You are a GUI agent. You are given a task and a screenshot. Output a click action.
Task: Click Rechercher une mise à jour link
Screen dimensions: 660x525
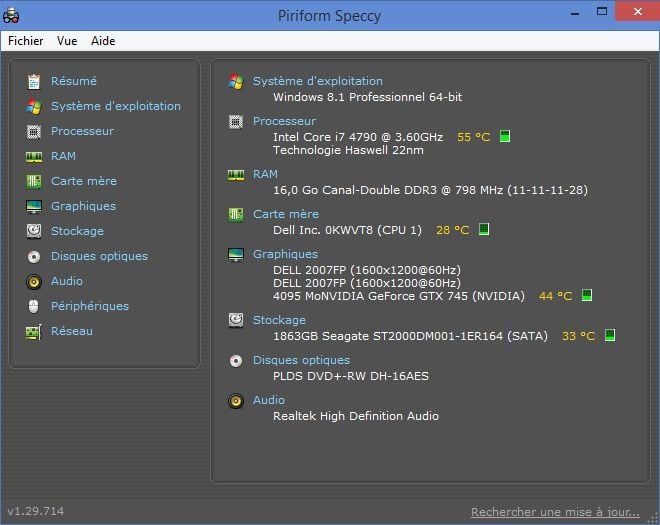point(555,512)
